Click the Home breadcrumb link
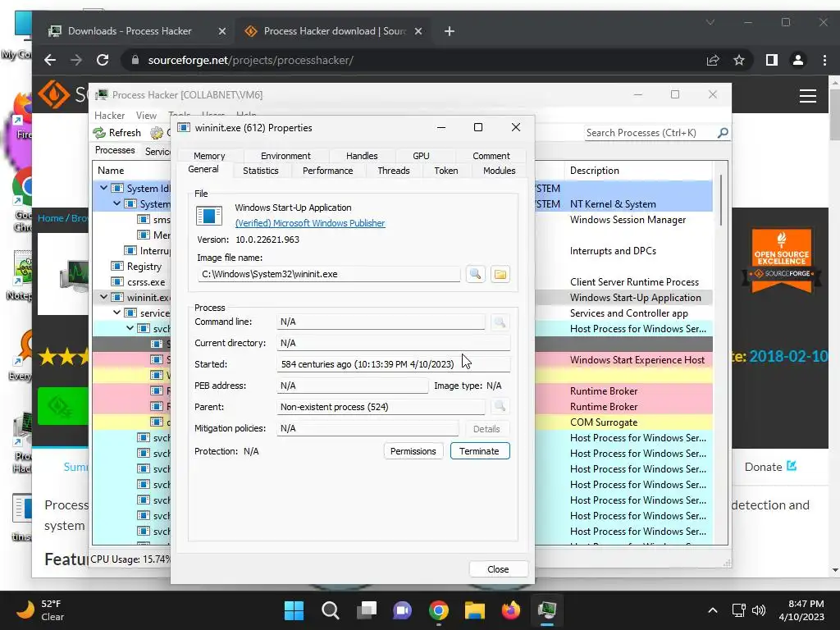Image resolution: width=840 pixels, height=630 pixels. (50, 218)
